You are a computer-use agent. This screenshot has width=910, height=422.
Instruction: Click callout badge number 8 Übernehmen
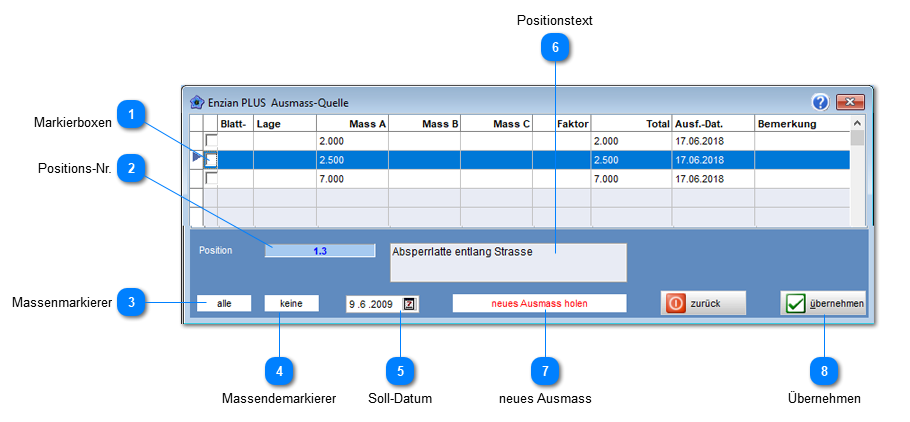tap(824, 371)
